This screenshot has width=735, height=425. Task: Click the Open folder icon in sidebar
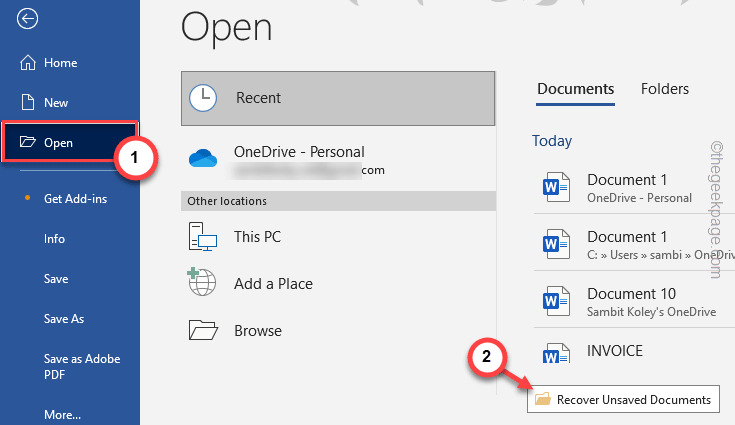point(28,142)
